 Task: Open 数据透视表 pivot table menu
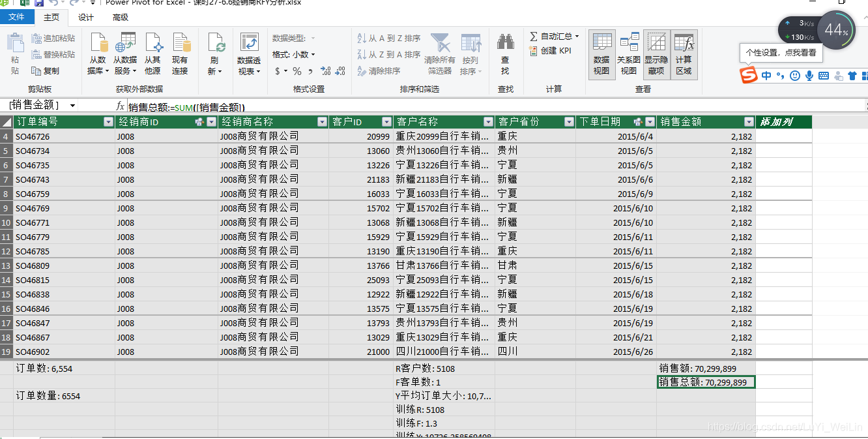pyautogui.click(x=249, y=53)
